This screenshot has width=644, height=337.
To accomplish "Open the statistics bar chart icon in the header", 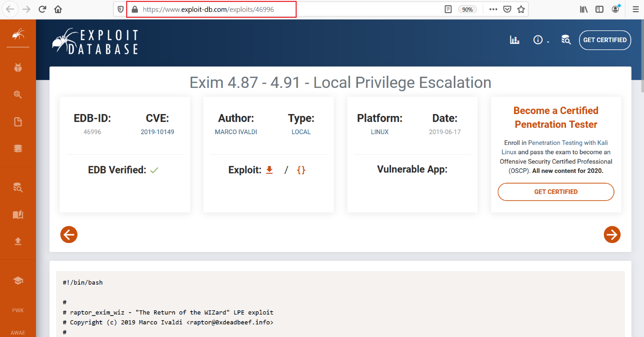I will pyautogui.click(x=515, y=40).
